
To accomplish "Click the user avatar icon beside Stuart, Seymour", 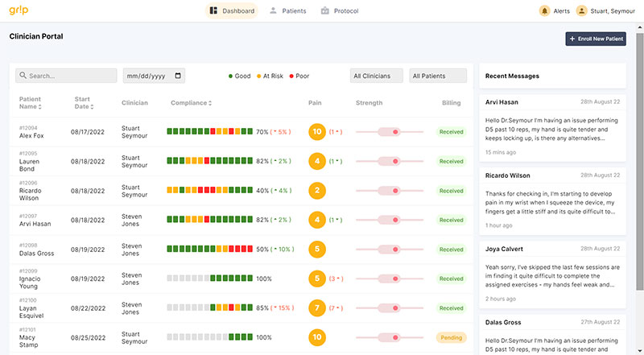I will [581, 11].
